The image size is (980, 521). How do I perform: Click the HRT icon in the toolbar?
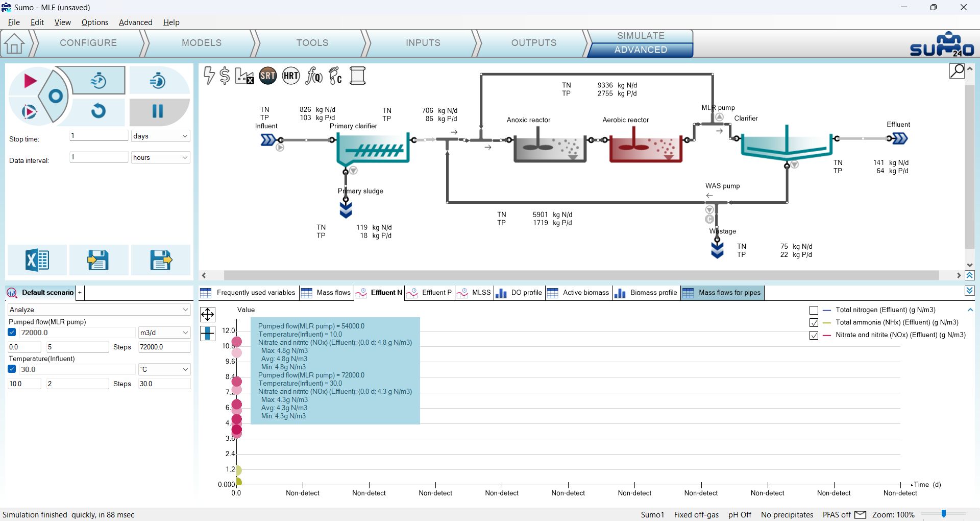(291, 76)
